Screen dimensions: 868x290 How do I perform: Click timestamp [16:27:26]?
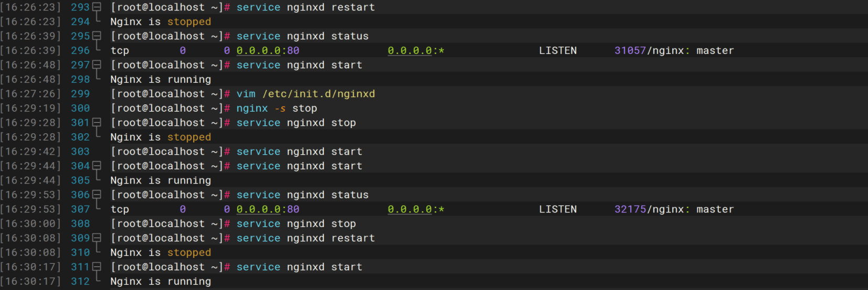click(x=30, y=94)
